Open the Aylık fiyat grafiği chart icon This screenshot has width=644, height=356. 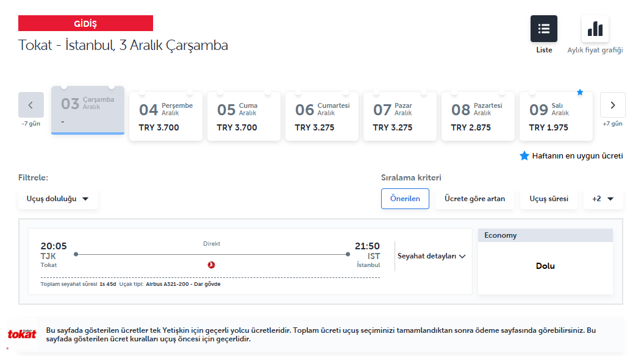click(x=595, y=29)
